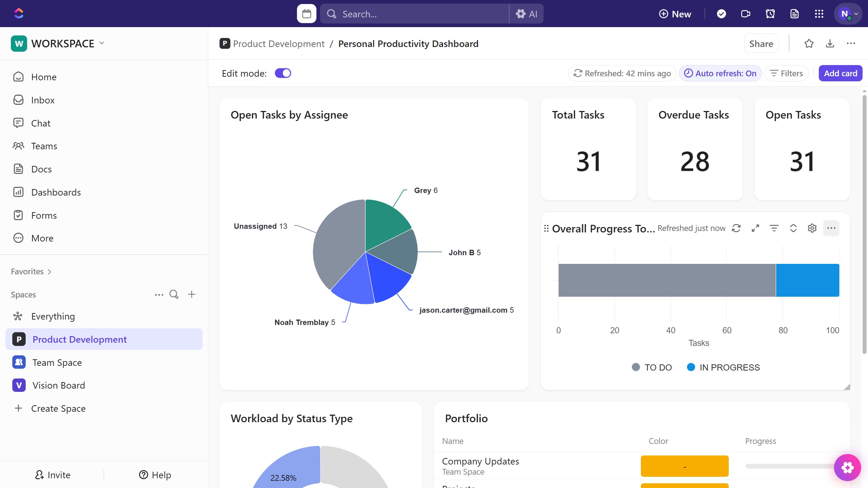This screenshot has height=488, width=868.
Task: Go to Dashboards in sidebar
Action: pos(56,192)
